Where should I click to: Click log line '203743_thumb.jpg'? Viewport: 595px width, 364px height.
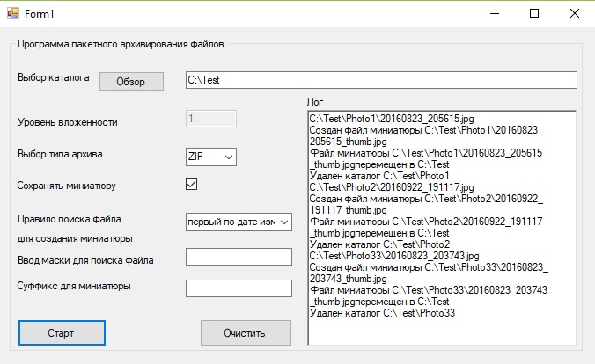coord(348,279)
